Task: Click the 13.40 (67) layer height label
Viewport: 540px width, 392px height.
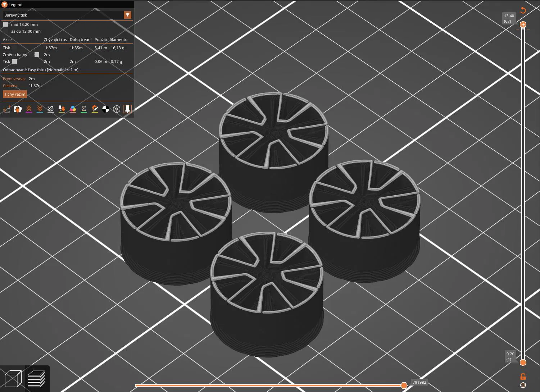Action: [509, 18]
